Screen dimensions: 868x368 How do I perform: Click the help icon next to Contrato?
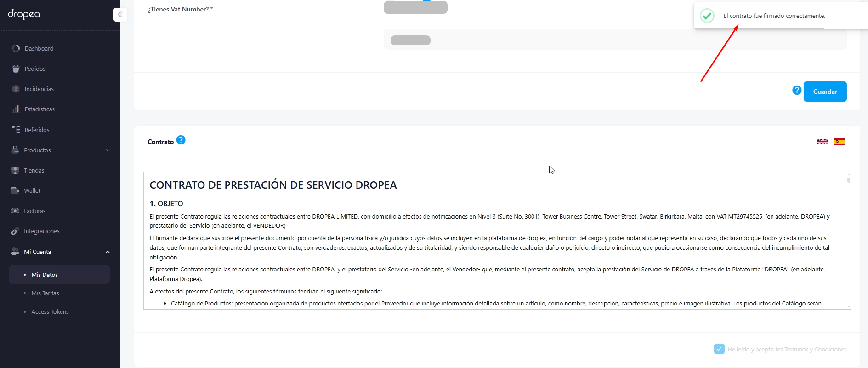tap(181, 140)
